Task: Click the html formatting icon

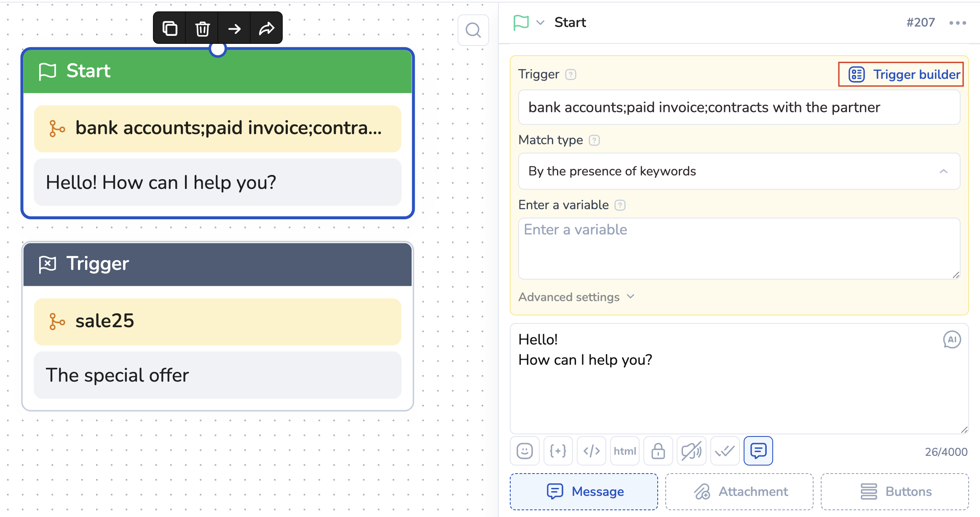Action: (624, 451)
